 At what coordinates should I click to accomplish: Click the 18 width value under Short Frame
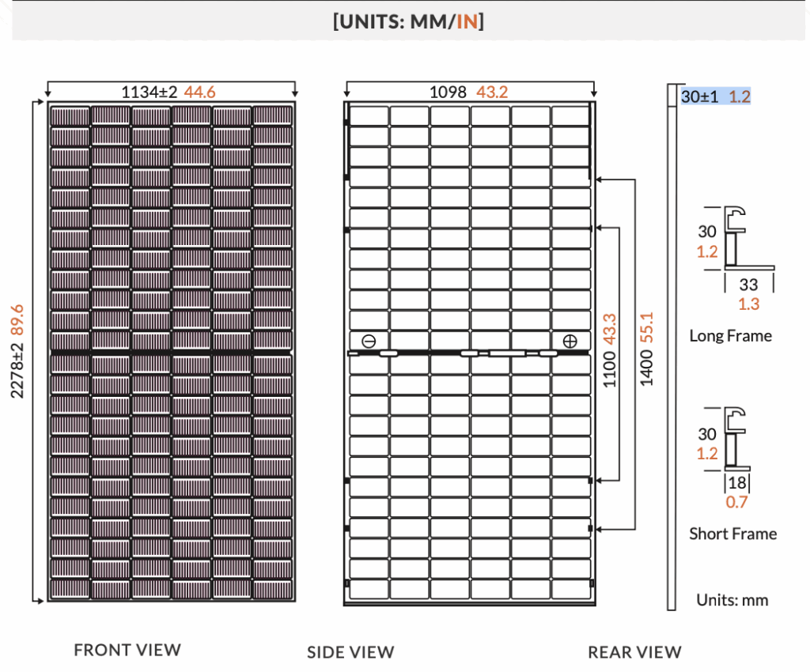tap(737, 484)
